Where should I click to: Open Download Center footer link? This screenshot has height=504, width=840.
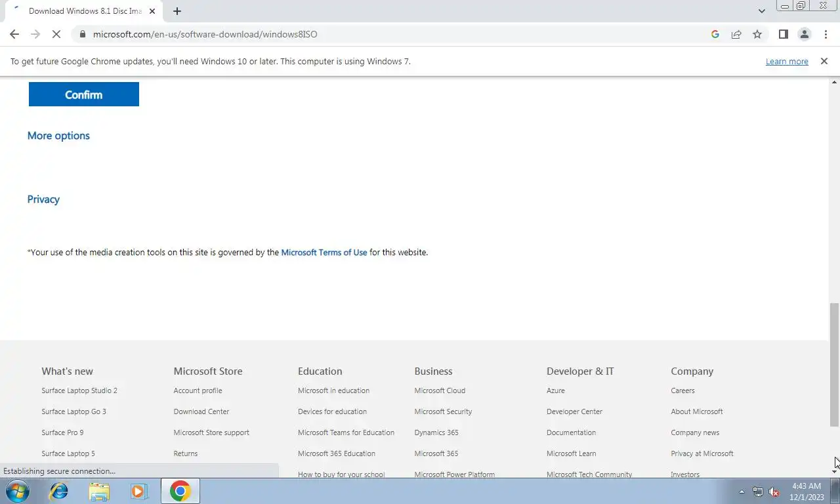pos(201,411)
